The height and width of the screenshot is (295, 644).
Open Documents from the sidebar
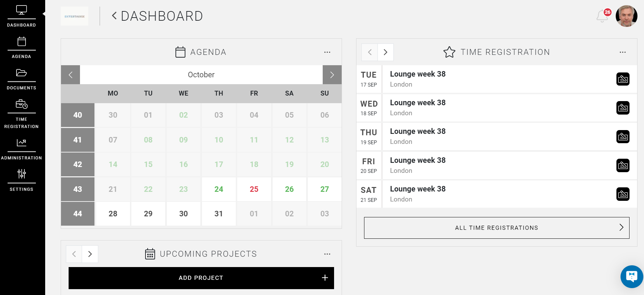click(21, 79)
